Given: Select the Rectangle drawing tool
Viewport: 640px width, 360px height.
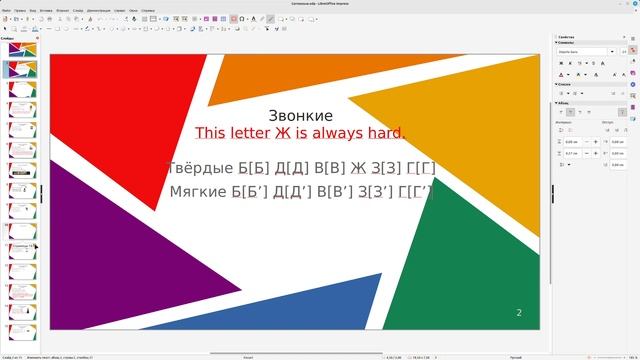Looking at the screenshot, I should [58, 29].
